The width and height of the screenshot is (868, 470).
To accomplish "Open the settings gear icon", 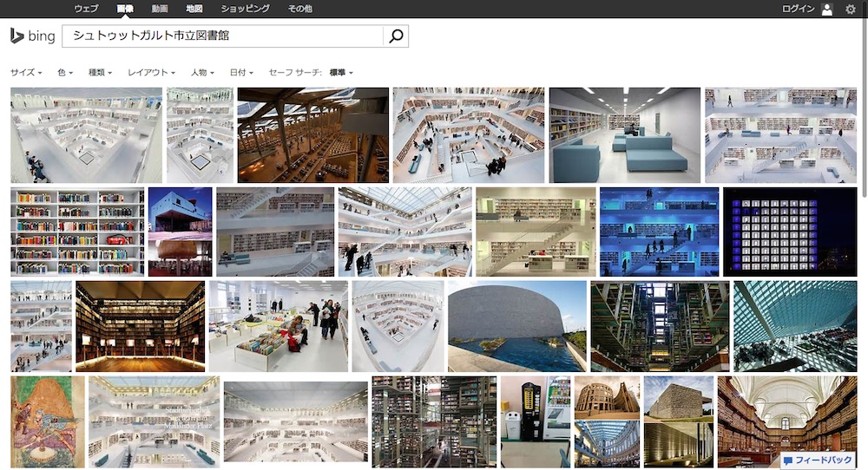I will click(x=850, y=9).
